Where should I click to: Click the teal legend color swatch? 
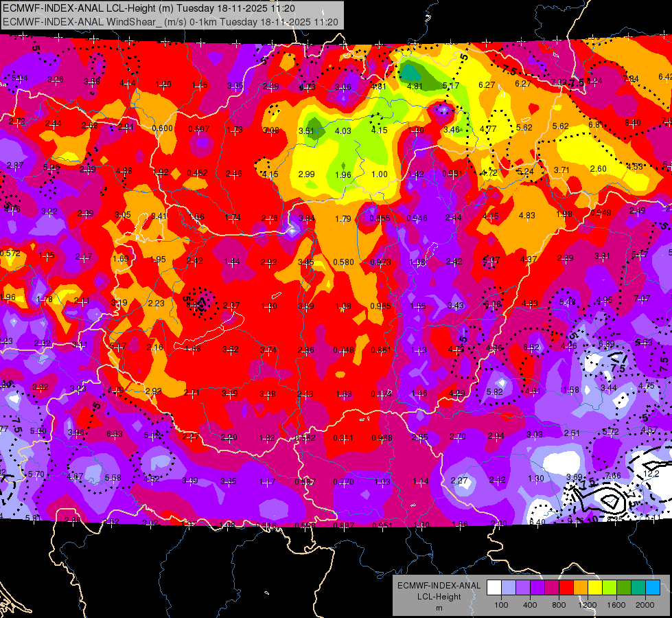click(x=638, y=588)
